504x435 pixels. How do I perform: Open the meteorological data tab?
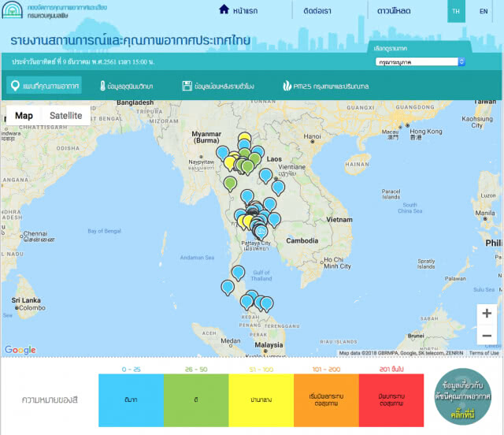point(126,86)
